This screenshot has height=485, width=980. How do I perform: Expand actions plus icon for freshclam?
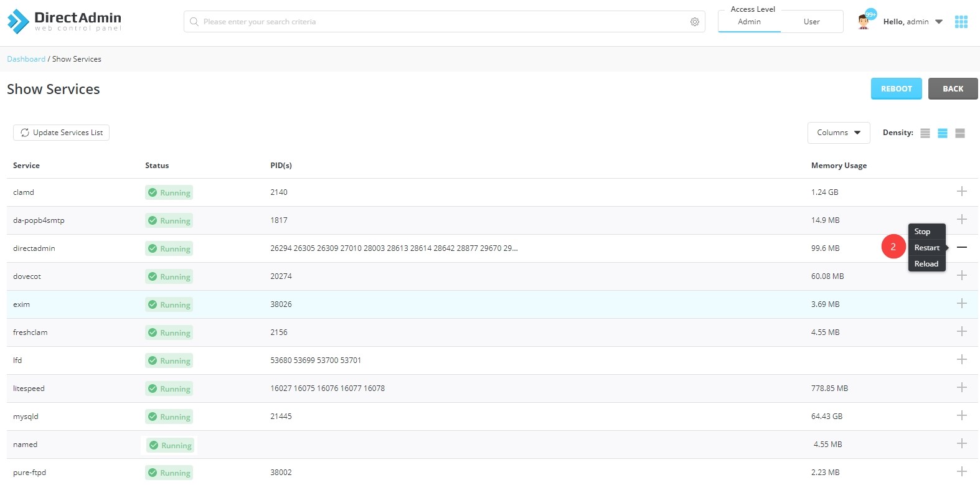(962, 331)
